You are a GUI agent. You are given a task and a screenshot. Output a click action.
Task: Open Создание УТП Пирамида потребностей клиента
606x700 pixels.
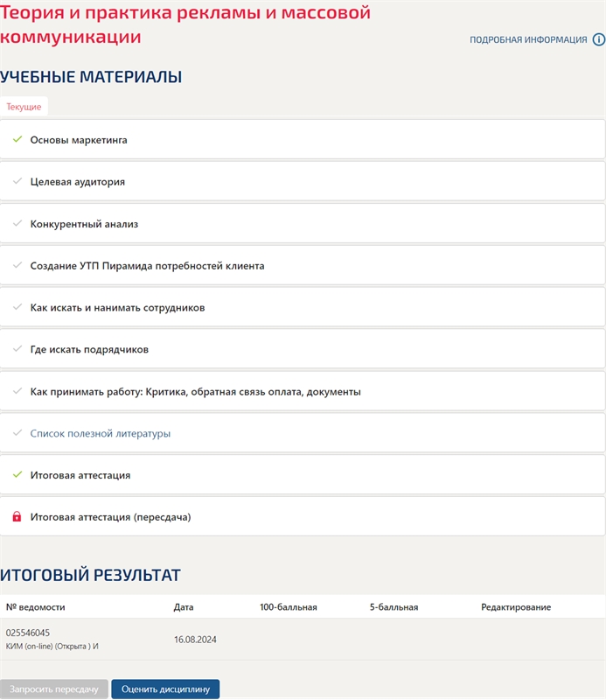(147, 266)
